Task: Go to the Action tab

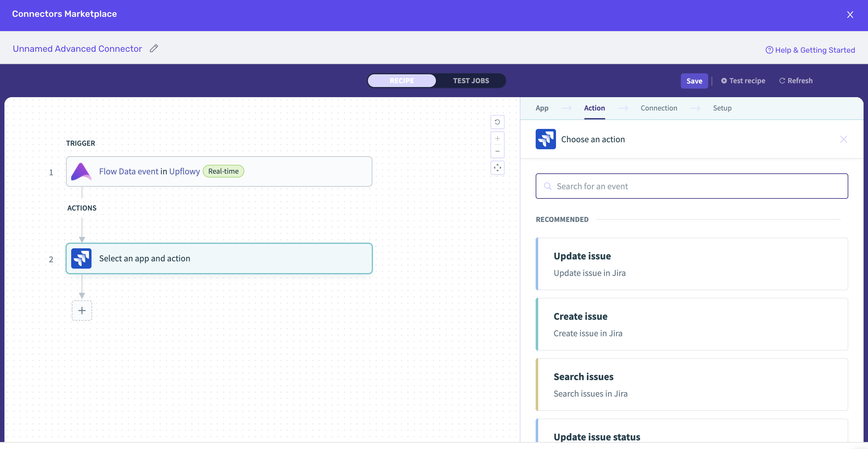Action: point(594,108)
